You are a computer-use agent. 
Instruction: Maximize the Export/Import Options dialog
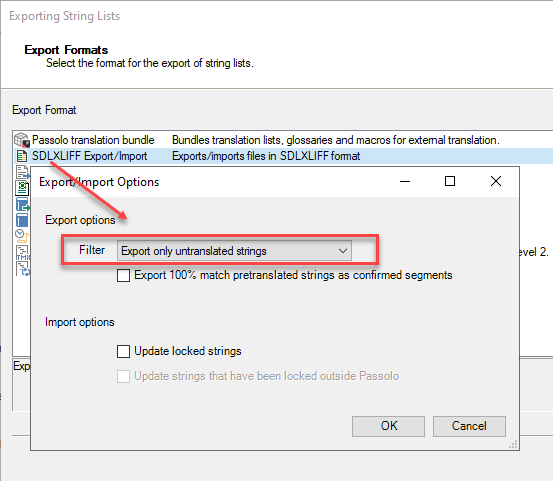pos(450,181)
